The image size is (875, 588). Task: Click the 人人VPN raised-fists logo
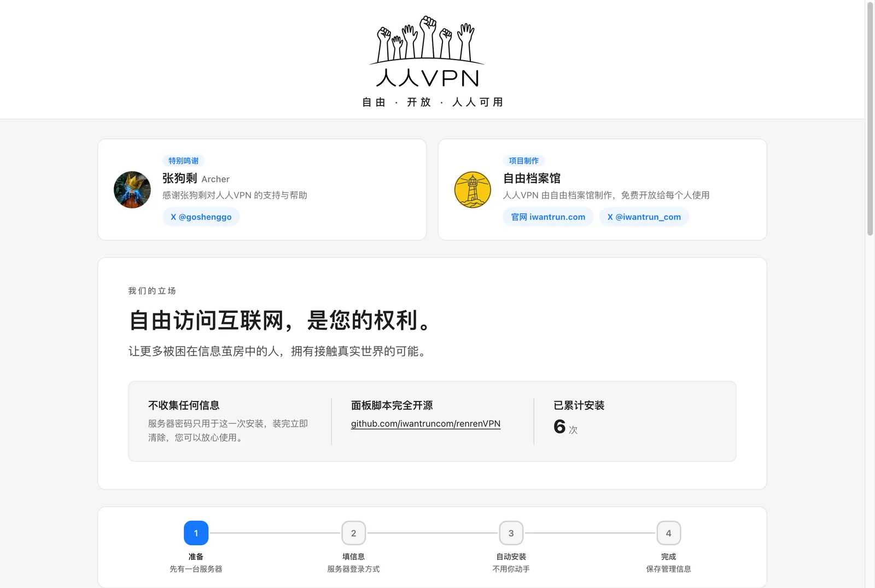(x=427, y=51)
